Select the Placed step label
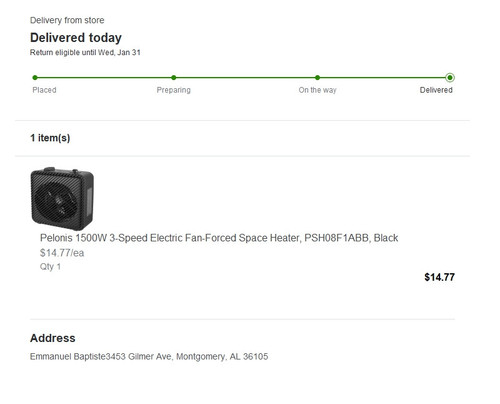The width and height of the screenshot is (500, 404). [44, 90]
